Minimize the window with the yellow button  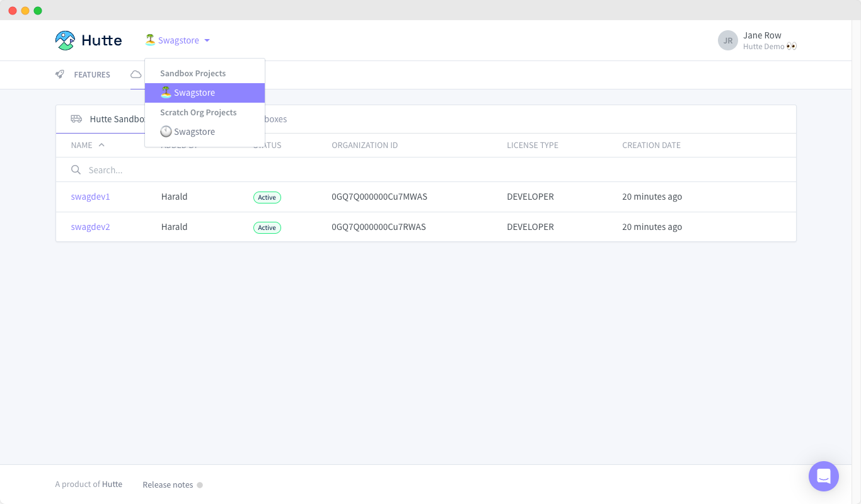click(x=25, y=11)
